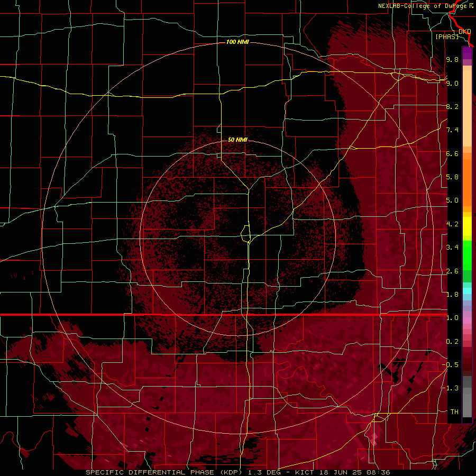The height and width of the screenshot is (476, 476).
Task: Click the '-1.3' scale value
Action: tap(450, 388)
